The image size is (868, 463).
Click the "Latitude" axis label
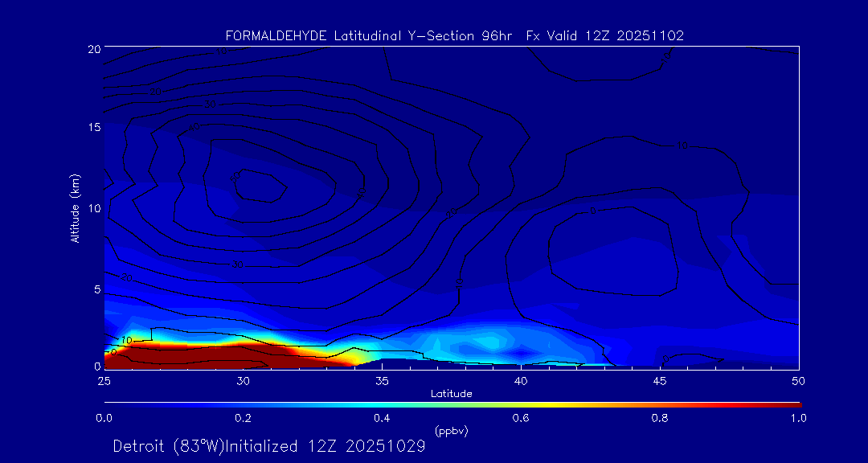[451, 394]
